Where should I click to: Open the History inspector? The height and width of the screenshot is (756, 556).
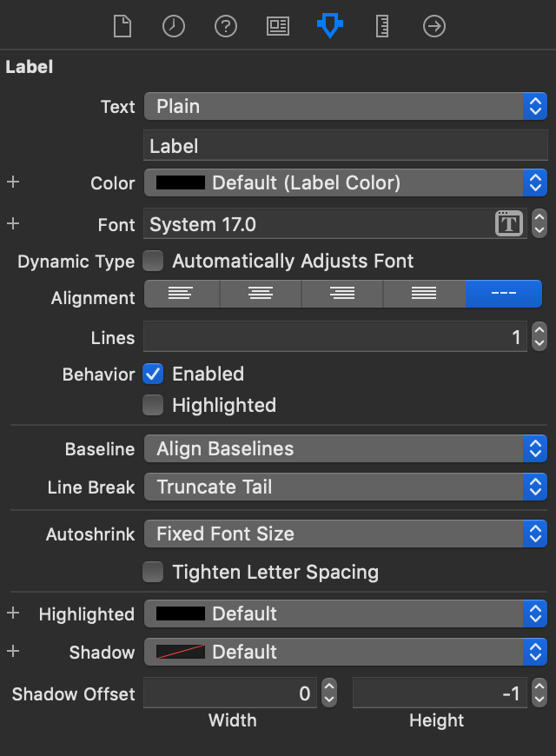pyautogui.click(x=173, y=26)
